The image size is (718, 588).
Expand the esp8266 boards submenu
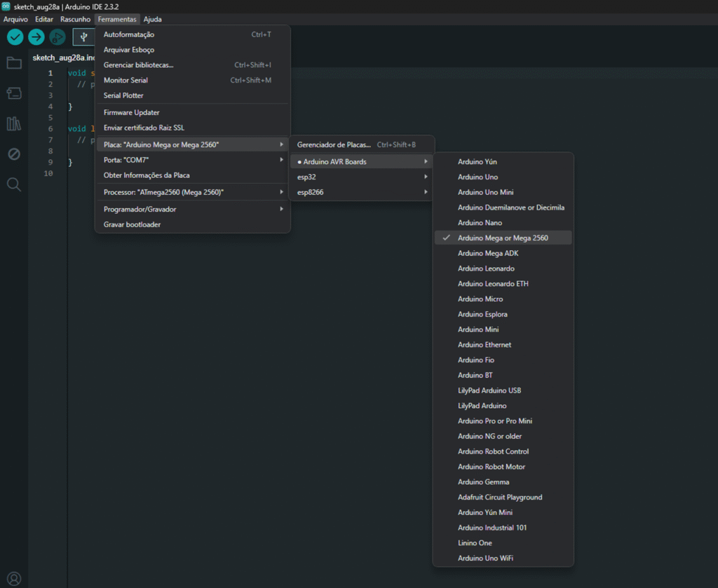pyautogui.click(x=362, y=192)
